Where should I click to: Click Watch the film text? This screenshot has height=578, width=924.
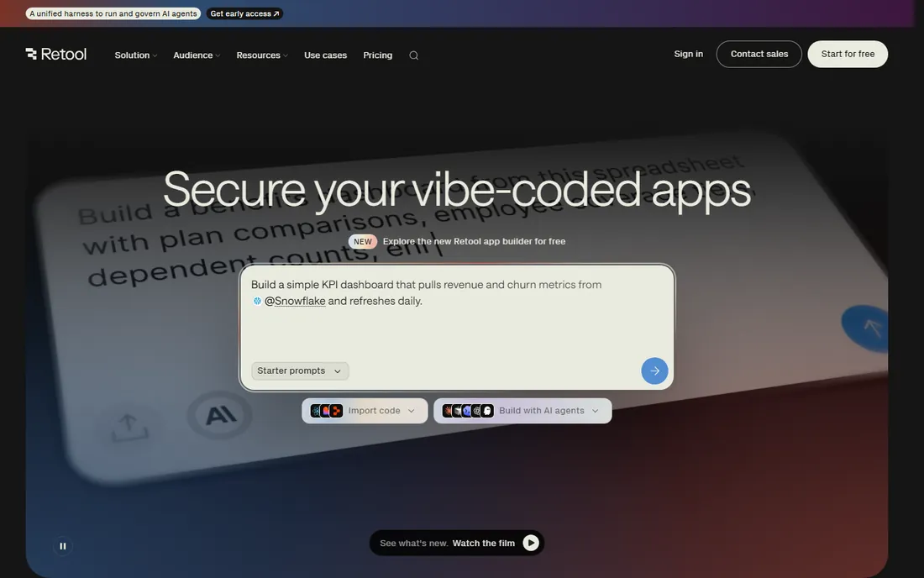click(x=483, y=544)
